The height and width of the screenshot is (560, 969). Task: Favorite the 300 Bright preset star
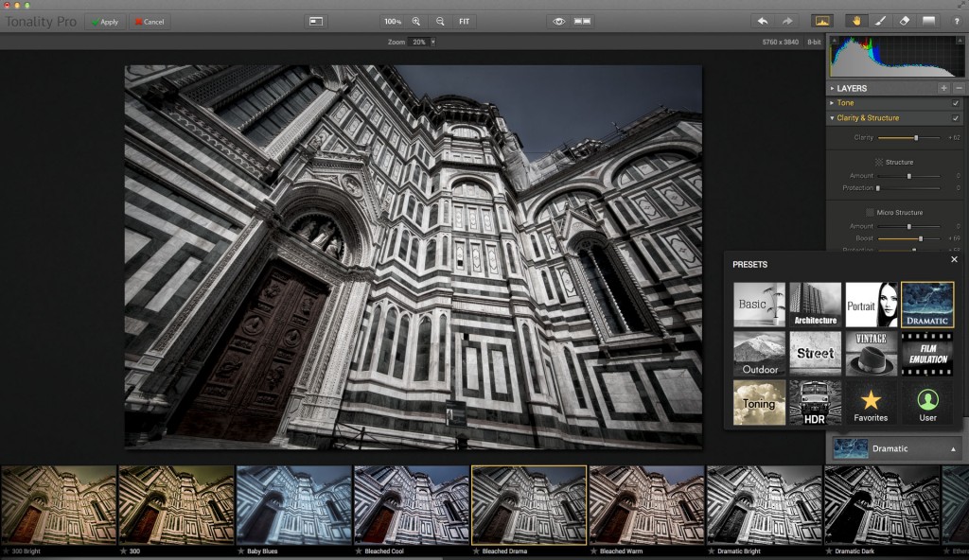(x=7, y=551)
